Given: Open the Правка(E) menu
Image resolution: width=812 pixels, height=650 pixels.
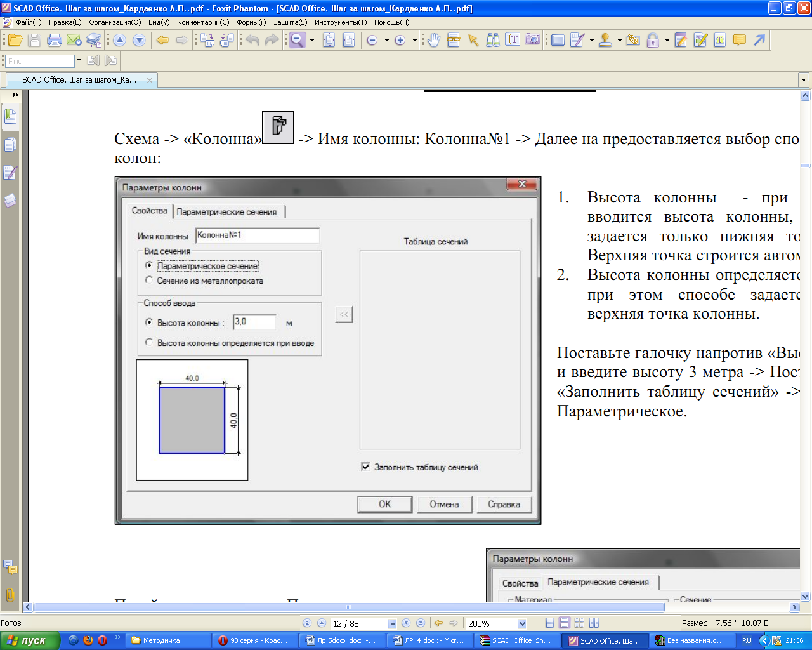Looking at the screenshot, I should [65, 22].
